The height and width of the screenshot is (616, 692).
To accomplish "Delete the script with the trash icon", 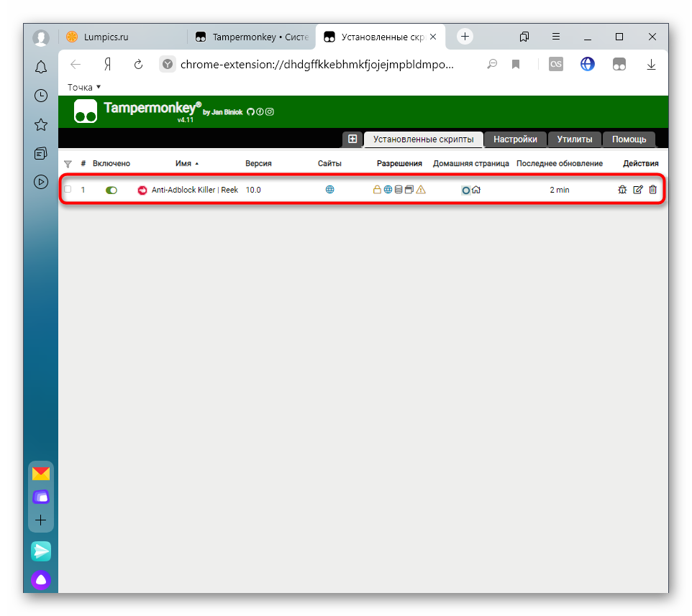I will tap(652, 190).
